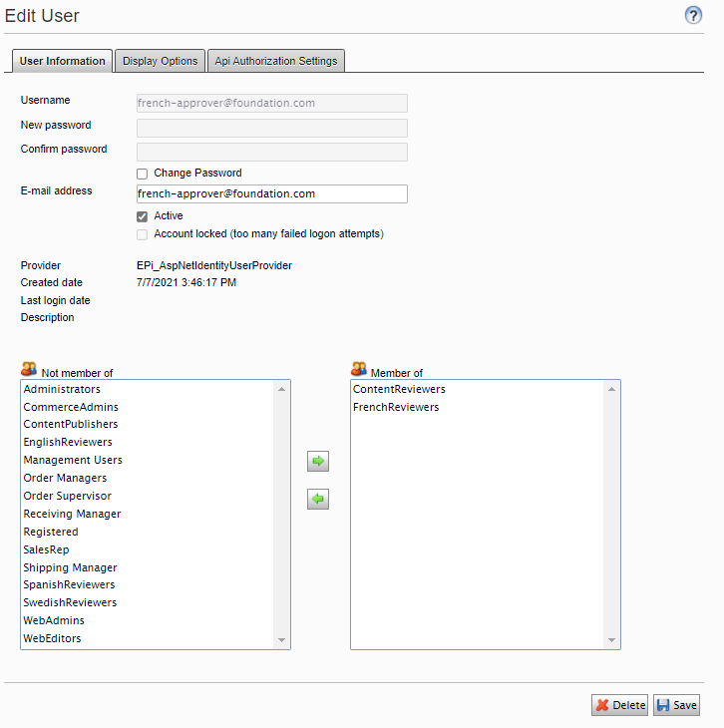Viewport: 724px width, 728px height.
Task: Open the Api Authorization Settings tab
Action: (x=276, y=61)
